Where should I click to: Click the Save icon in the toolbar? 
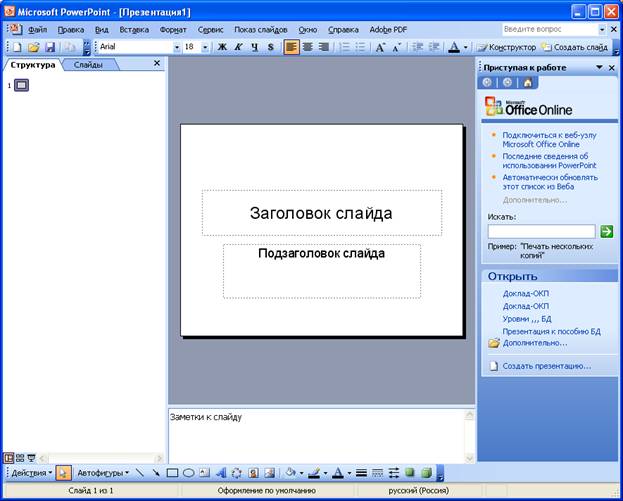point(49,47)
